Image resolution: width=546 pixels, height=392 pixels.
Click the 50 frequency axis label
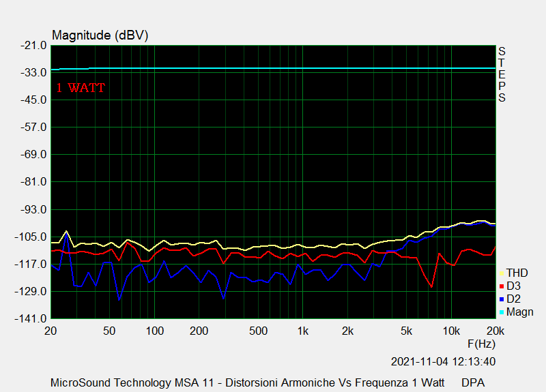pos(109,331)
